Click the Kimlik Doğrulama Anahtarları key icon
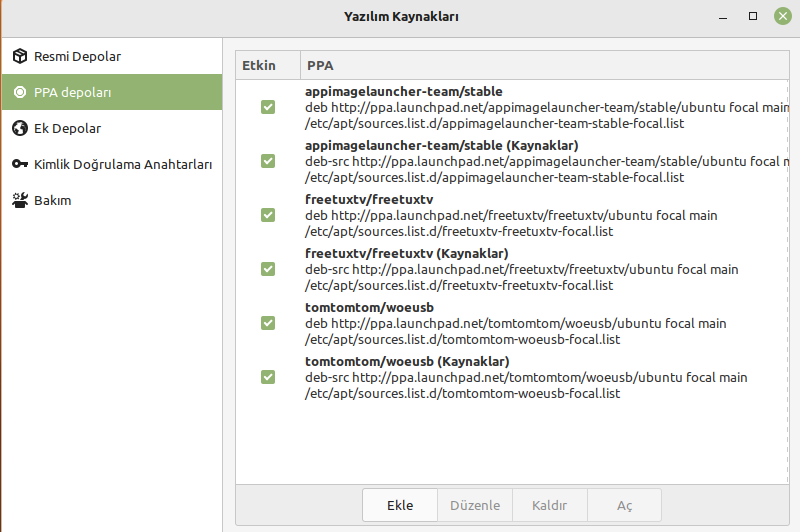 (x=20, y=164)
